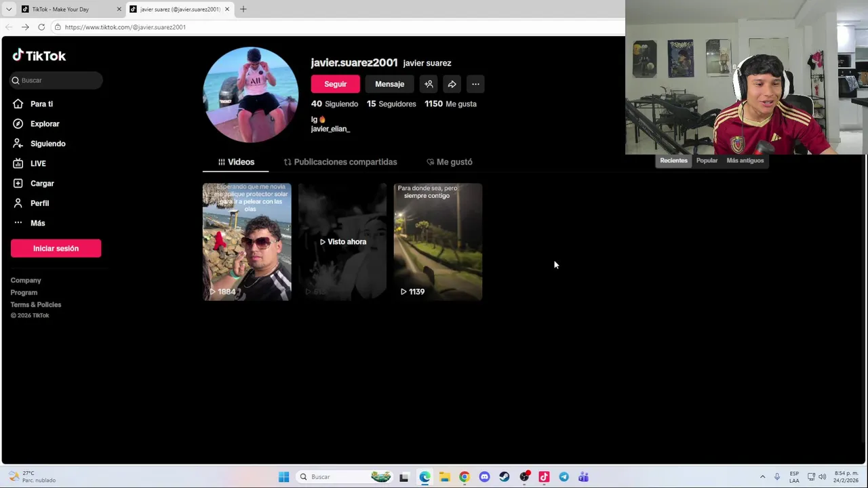Screen dimensions: 868x488
Task: Open the browser tab list dropdown arrow
Action: (x=8, y=9)
